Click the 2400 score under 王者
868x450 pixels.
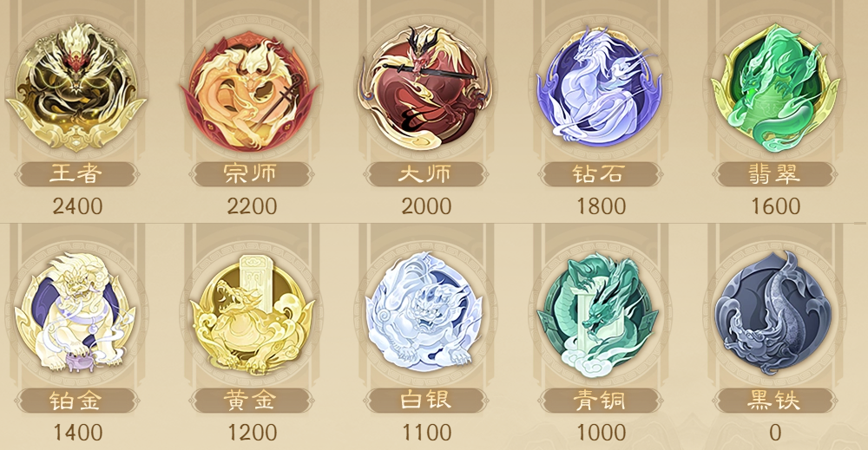point(77,206)
